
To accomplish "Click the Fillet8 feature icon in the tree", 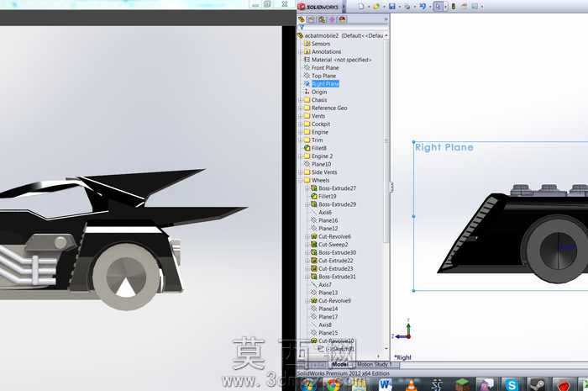I will pos(307,148).
